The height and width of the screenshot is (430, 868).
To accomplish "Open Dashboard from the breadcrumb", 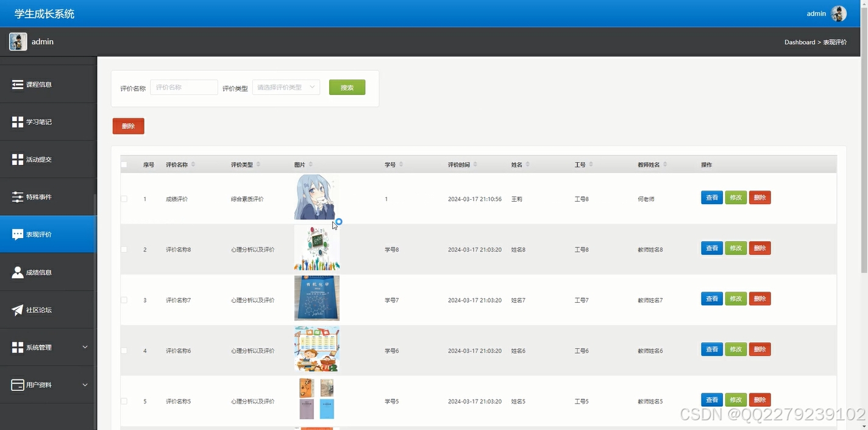I will click(x=800, y=42).
